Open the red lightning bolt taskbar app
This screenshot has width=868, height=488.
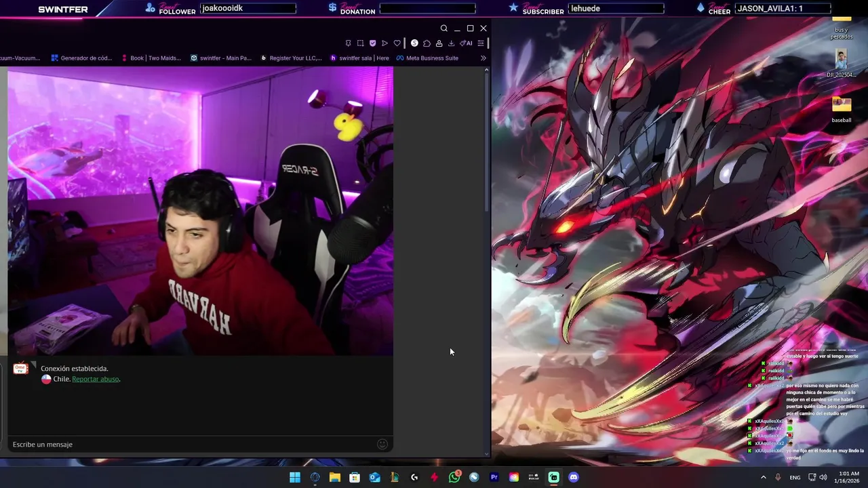click(x=434, y=477)
